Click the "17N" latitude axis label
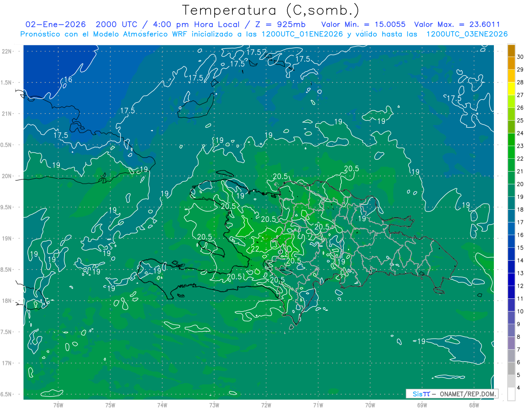This screenshot has width=532, height=411. pyautogui.click(x=7, y=363)
